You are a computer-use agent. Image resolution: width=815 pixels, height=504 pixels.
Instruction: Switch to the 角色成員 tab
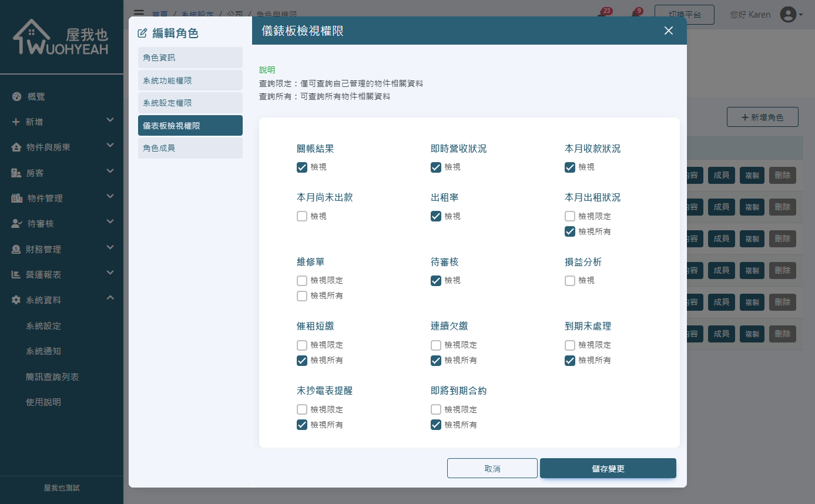click(190, 147)
